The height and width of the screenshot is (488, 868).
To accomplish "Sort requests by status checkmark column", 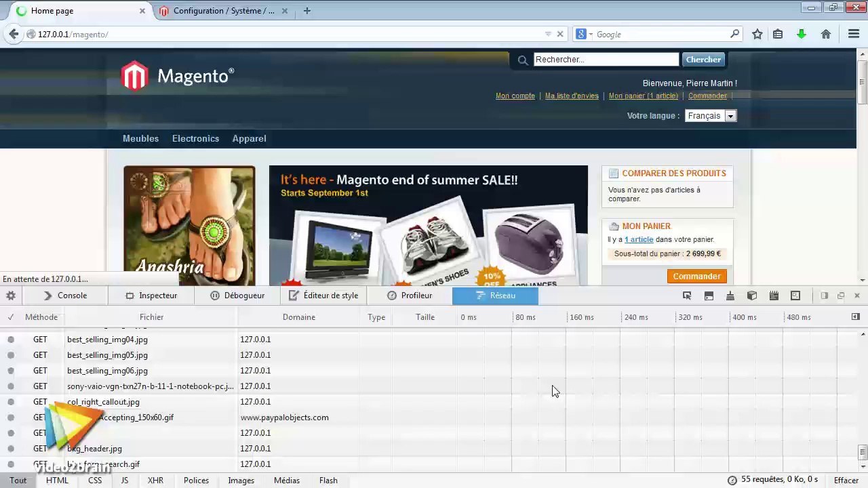I will [x=11, y=317].
